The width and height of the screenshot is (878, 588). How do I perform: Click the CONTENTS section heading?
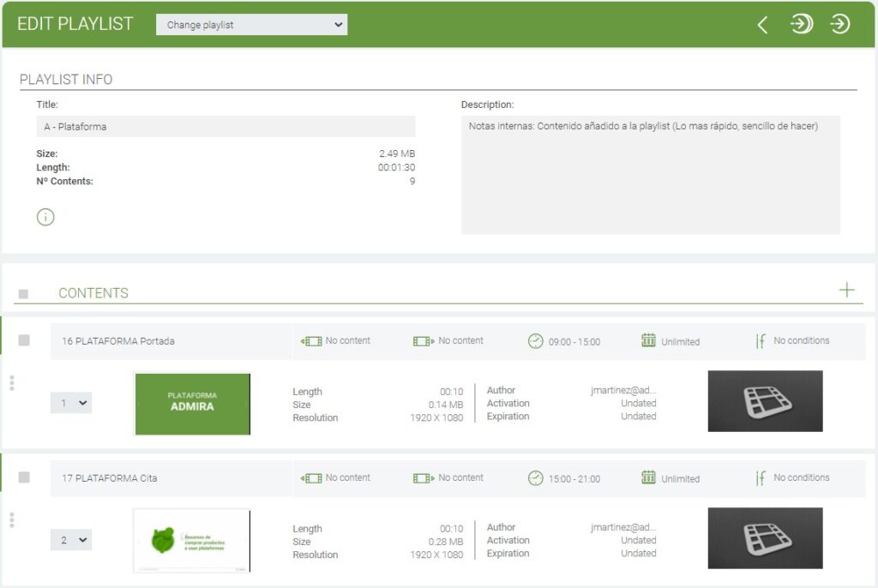[93, 293]
